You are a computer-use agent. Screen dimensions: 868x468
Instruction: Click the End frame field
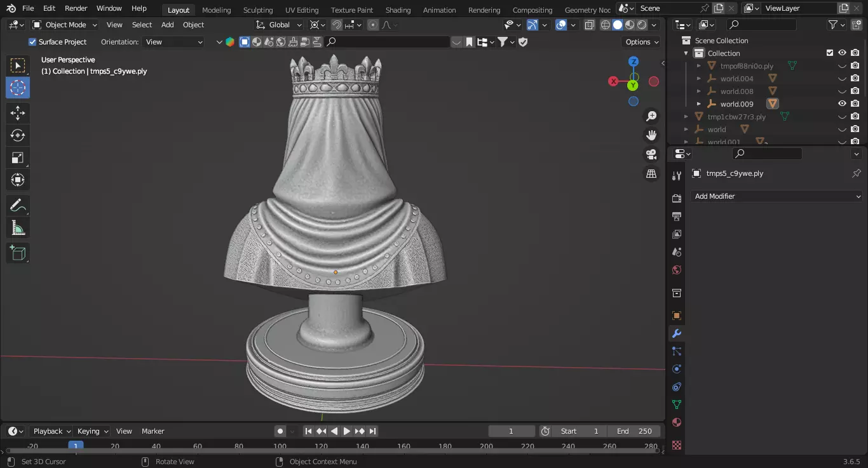tap(634, 431)
